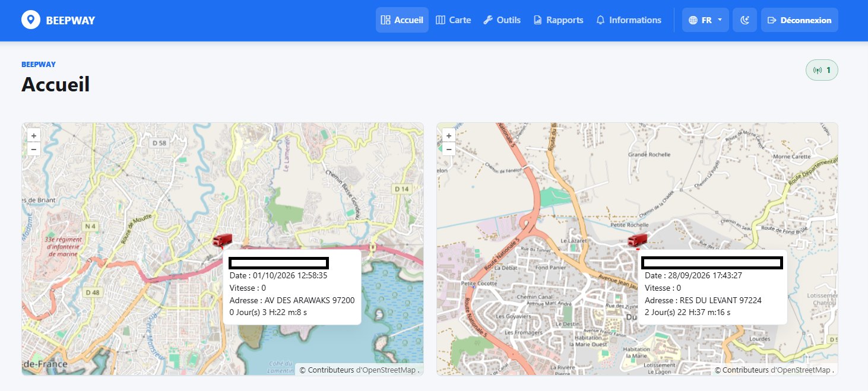Image resolution: width=868 pixels, height=391 pixels.
Task: Zoom out on the Lamentin map
Action: point(34,149)
